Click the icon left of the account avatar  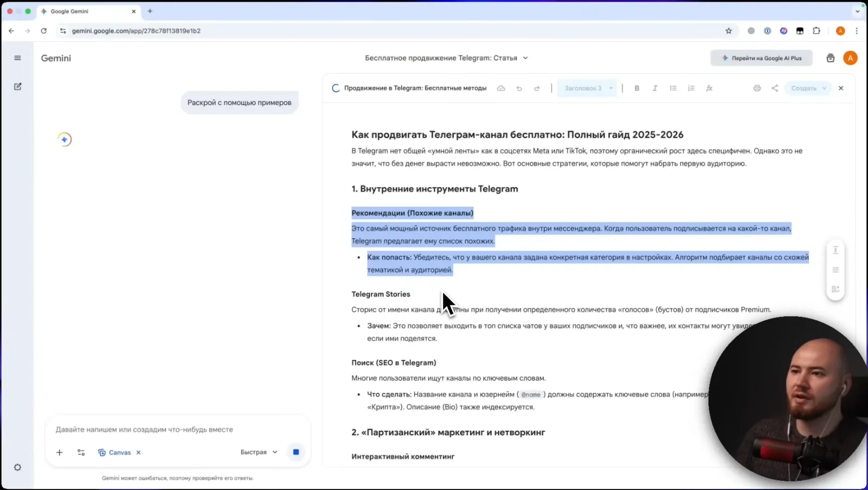830,58
